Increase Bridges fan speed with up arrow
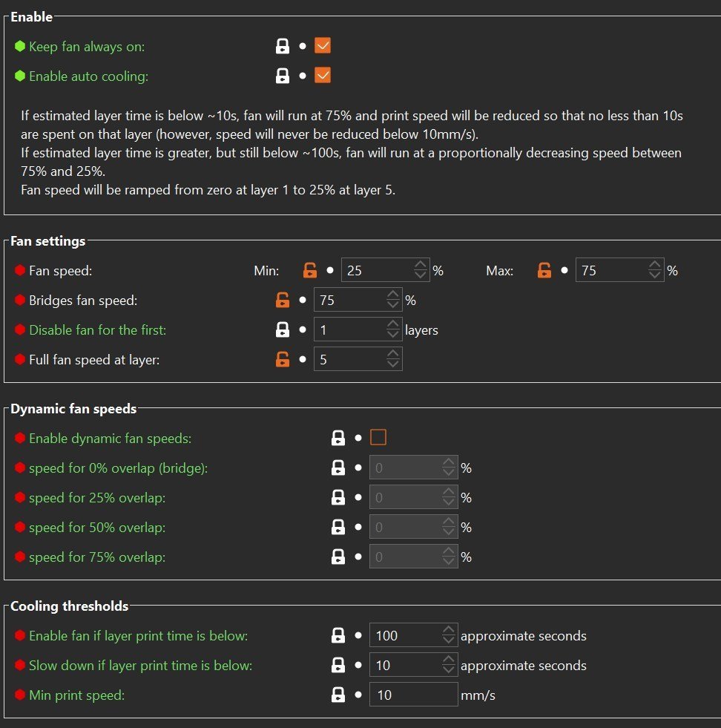721x728 pixels. tap(393, 295)
